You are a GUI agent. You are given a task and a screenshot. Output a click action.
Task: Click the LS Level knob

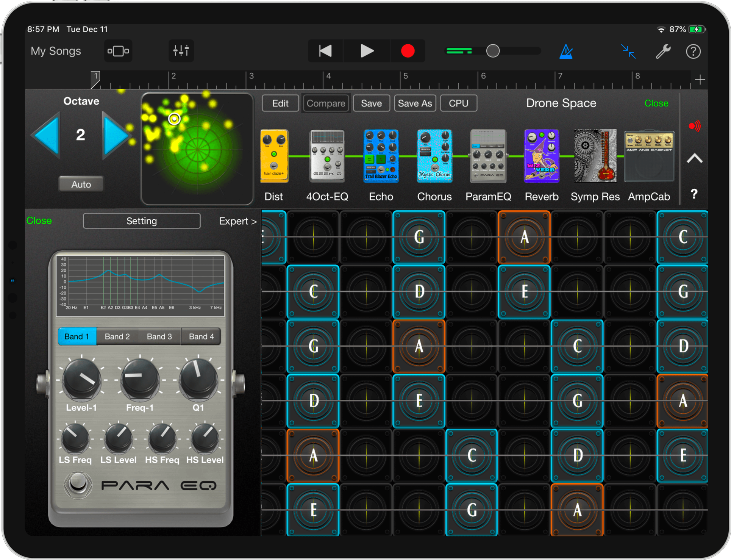point(118,439)
